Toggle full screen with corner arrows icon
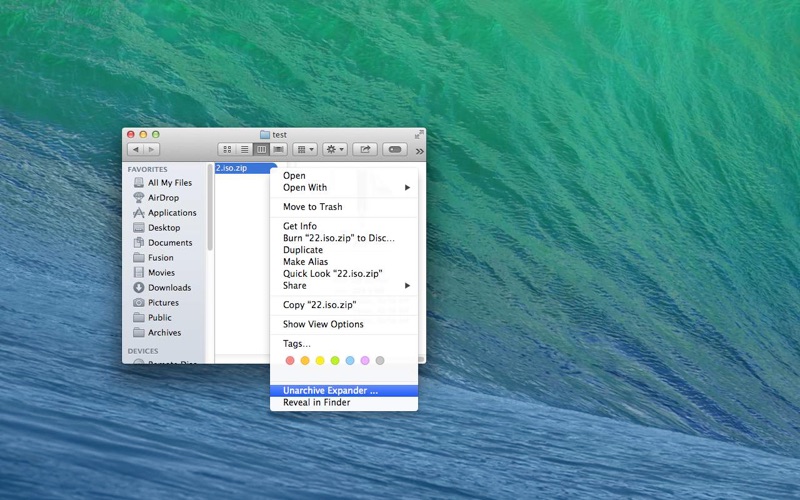 click(x=419, y=134)
